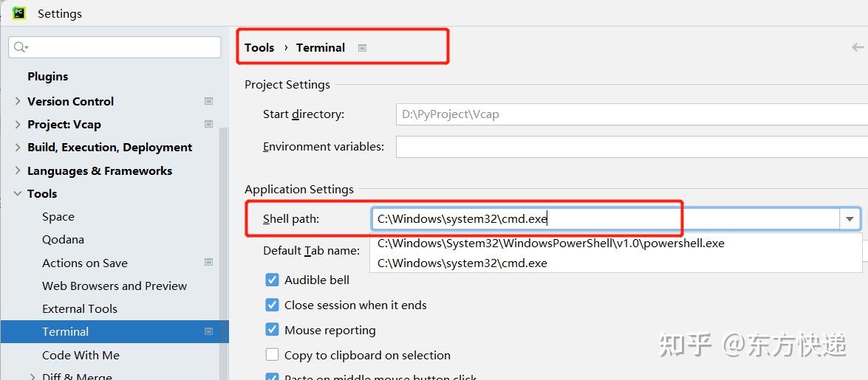This screenshot has width=868, height=380.
Task: Click the search magnifier icon in settings search
Action: (21, 47)
